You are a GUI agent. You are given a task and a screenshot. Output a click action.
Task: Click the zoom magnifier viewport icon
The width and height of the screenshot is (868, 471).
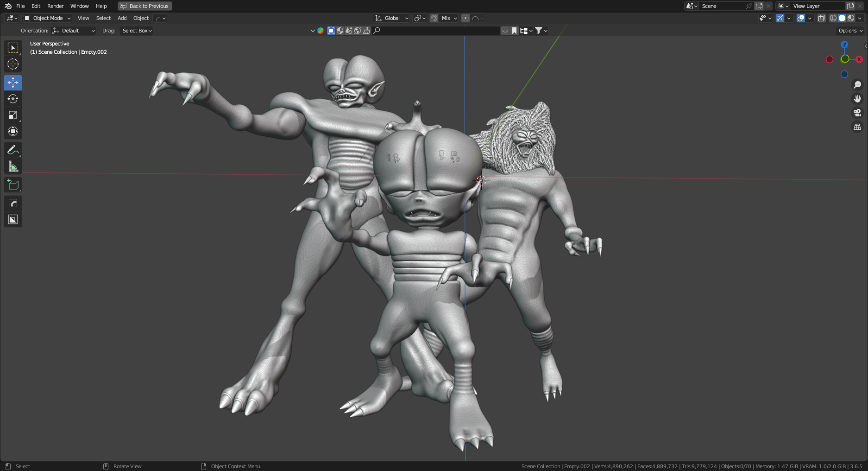[857, 85]
